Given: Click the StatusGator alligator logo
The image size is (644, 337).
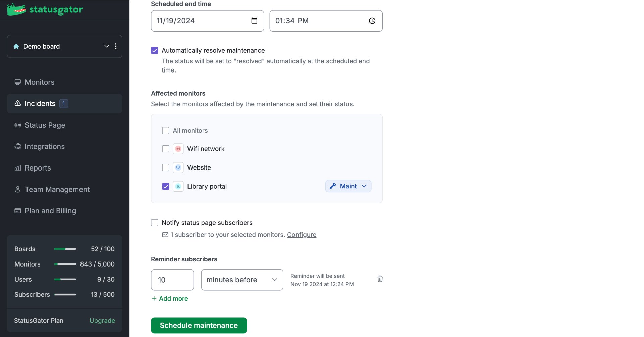Looking at the screenshot, I should click(17, 10).
